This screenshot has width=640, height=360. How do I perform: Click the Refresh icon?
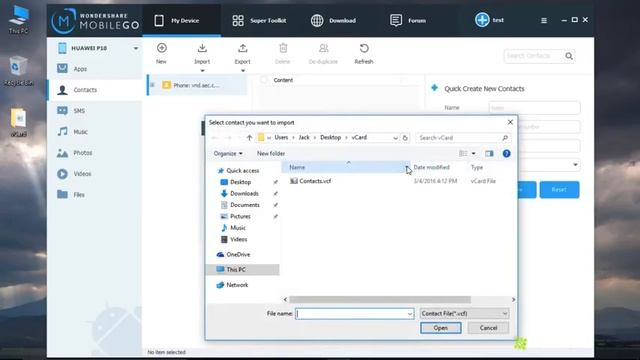click(364, 49)
